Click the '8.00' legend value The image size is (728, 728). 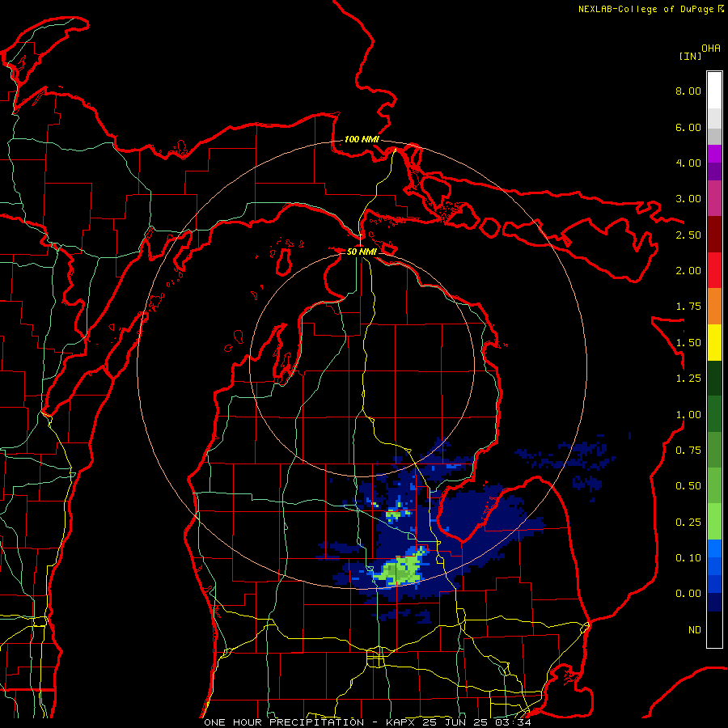[x=688, y=91]
